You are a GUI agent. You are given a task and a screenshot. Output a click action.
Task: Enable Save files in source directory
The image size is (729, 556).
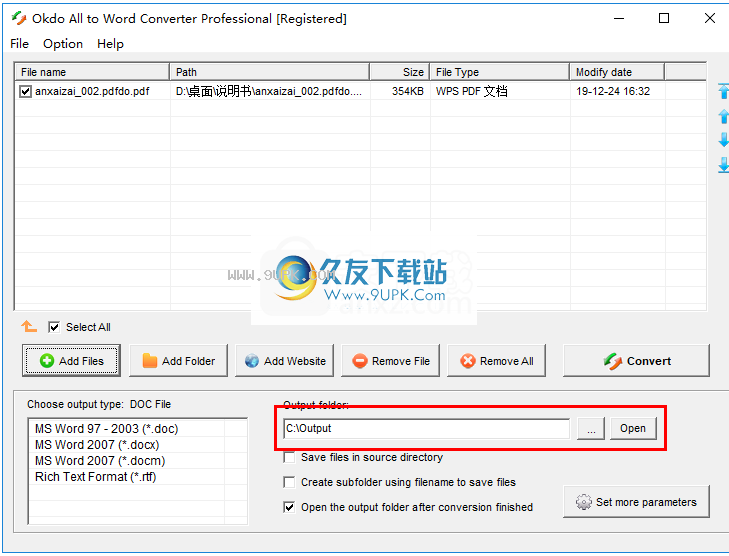pyautogui.click(x=289, y=457)
